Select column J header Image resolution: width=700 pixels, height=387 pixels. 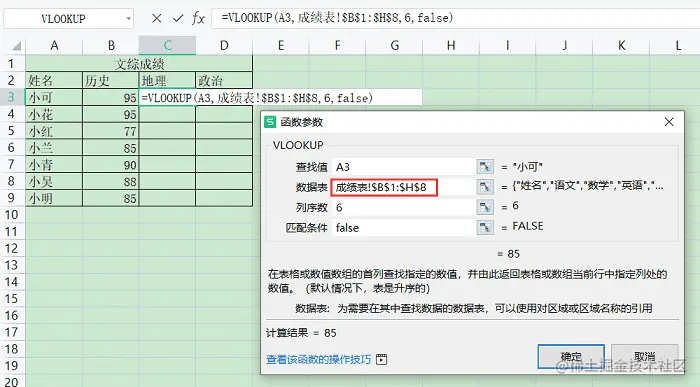coord(565,45)
